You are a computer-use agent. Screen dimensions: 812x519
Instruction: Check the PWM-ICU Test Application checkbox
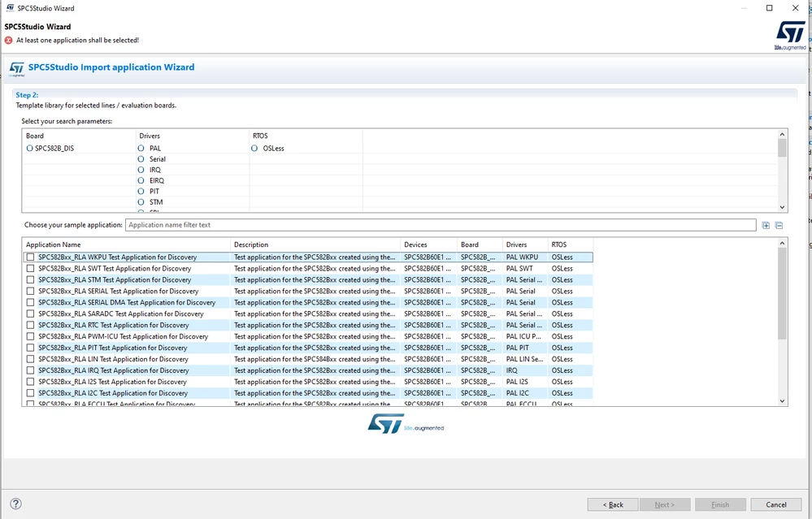pyautogui.click(x=31, y=337)
